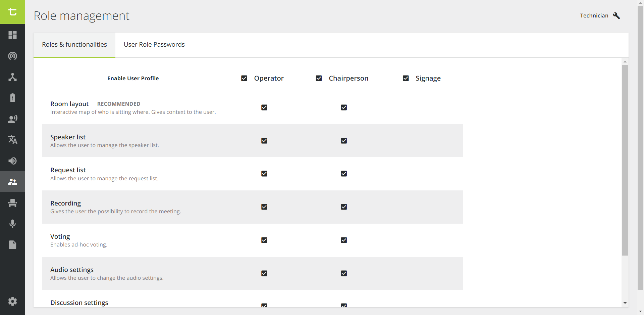644x315 pixels.
Task: Open the audio speaker volume icon
Action: tap(12, 161)
